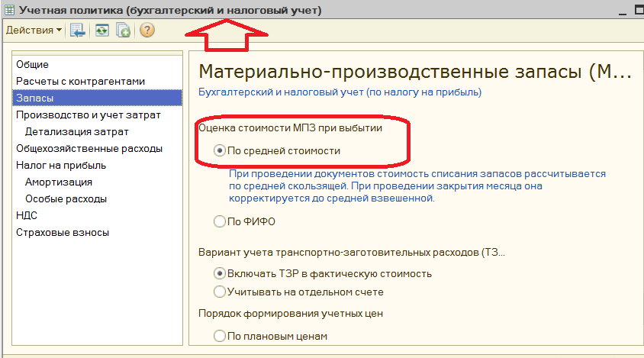This screenshot has height=358, width=644.
Task: Open Особые расходы subsection
Action: point(98,199)
